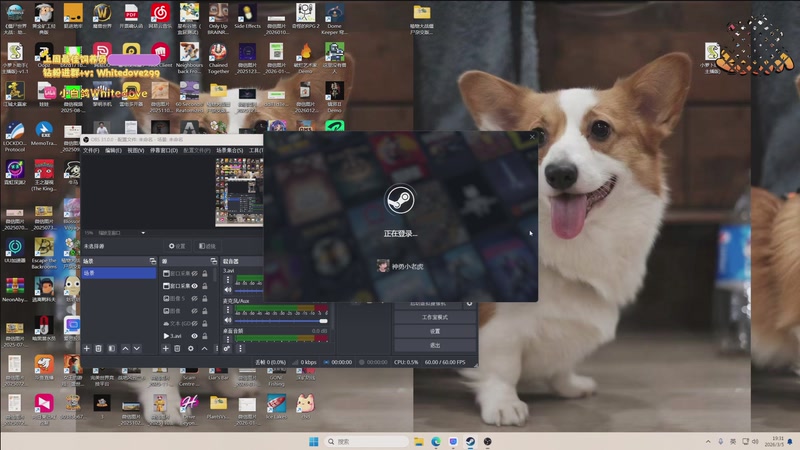Click the 设置 button in OBS controls
800x450 pixels.
click(x=435, y=331)
